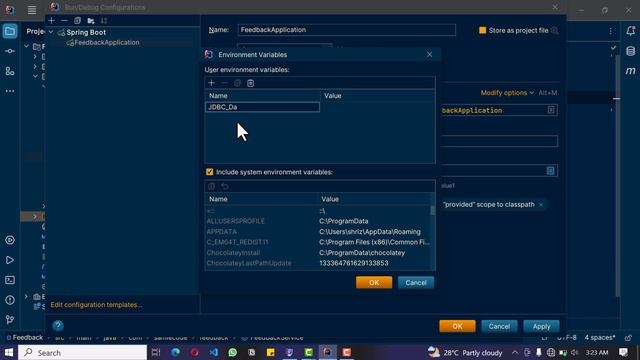Open IDE main menu hamburger

31,10
